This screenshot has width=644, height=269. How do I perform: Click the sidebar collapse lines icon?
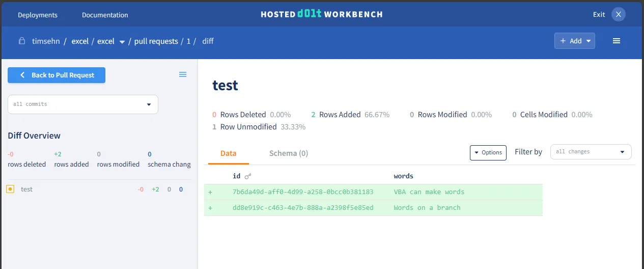(183, 75)
